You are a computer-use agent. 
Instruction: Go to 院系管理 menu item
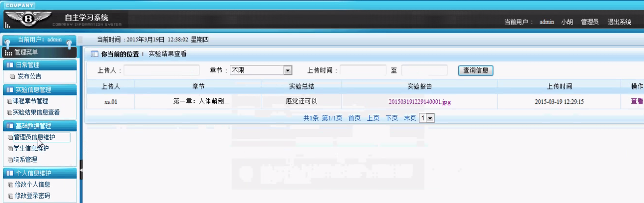(x=25, y=159)
